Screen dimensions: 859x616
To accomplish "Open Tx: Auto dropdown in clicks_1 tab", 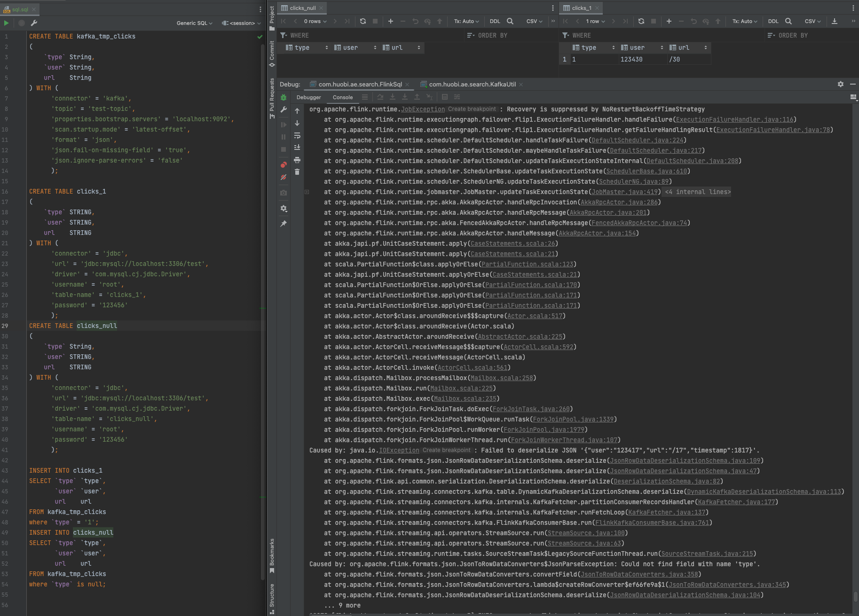I will (x=745, y=21).
